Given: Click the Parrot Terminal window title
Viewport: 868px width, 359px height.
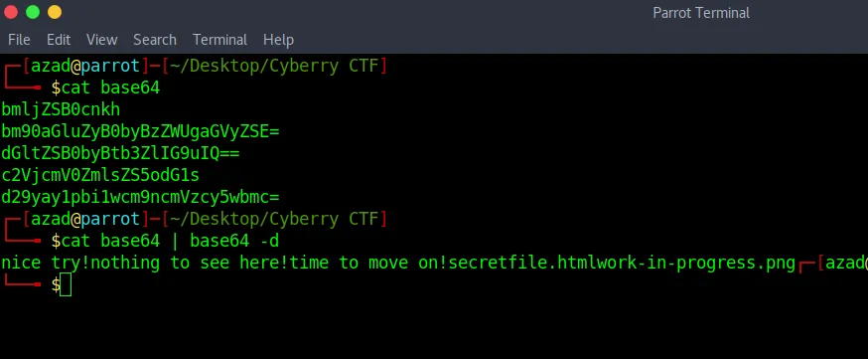Looking at the screenshot, I should (701, 13).
